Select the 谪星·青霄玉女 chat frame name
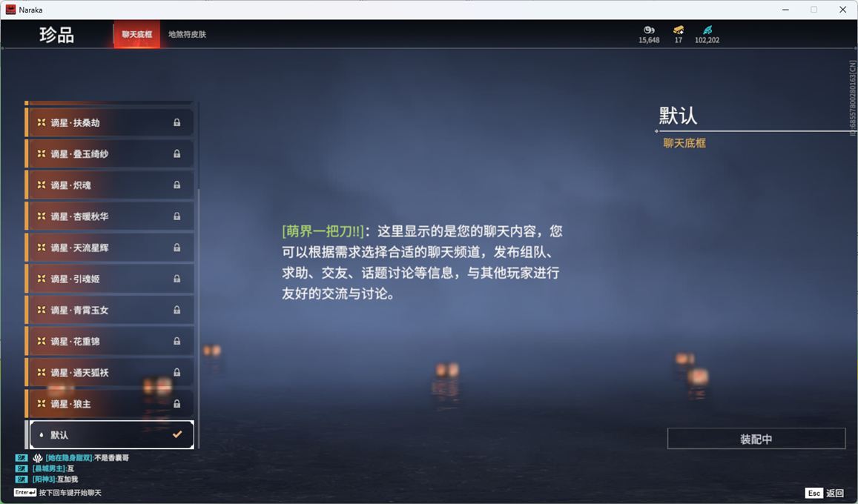 click(x=79, y=309)
